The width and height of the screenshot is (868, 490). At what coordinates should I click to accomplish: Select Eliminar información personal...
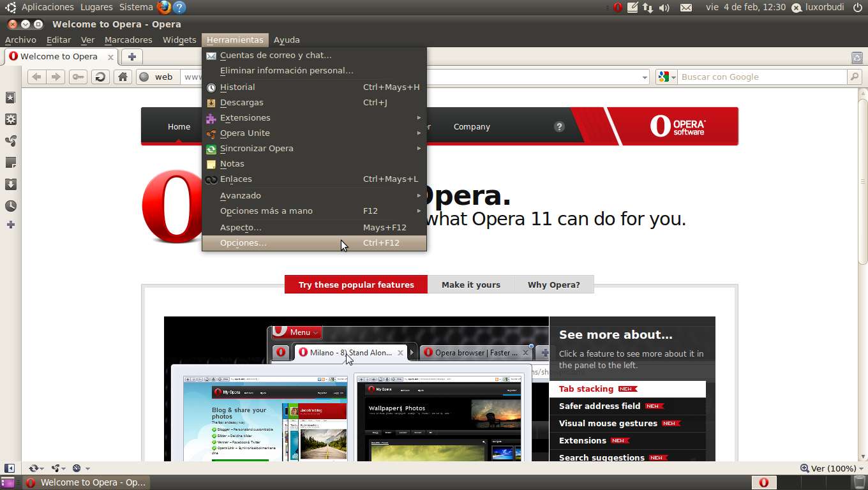314,70
